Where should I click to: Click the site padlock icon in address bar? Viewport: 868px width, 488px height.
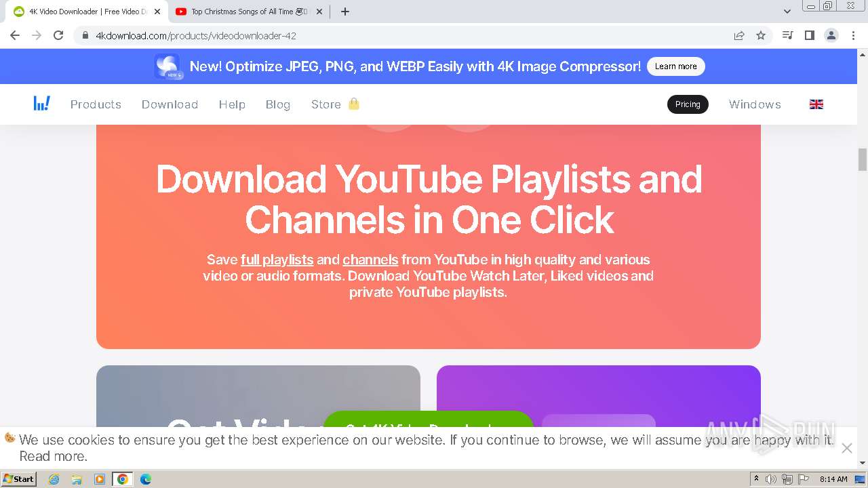click(x=85, y=35)
